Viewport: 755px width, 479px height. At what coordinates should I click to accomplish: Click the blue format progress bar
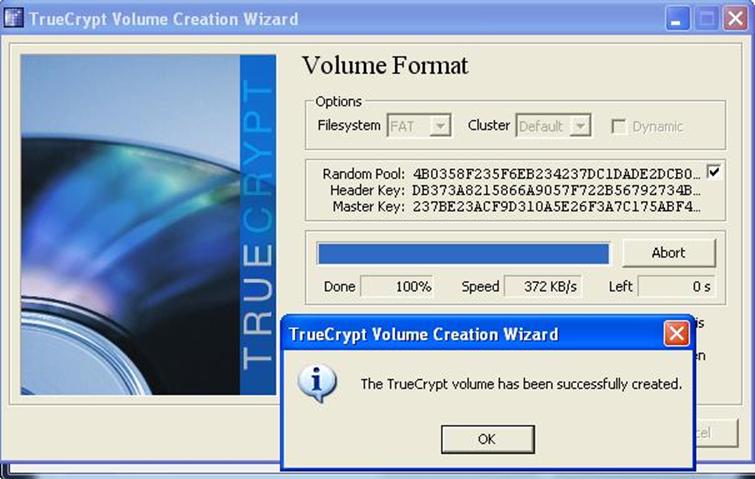[x=462, y=253]
